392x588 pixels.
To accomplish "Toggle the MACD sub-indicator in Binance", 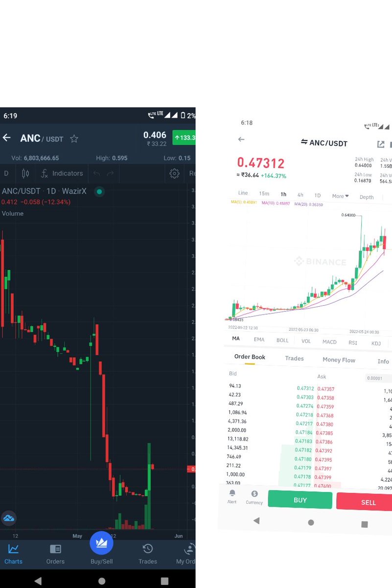I will tap(329, 342).
